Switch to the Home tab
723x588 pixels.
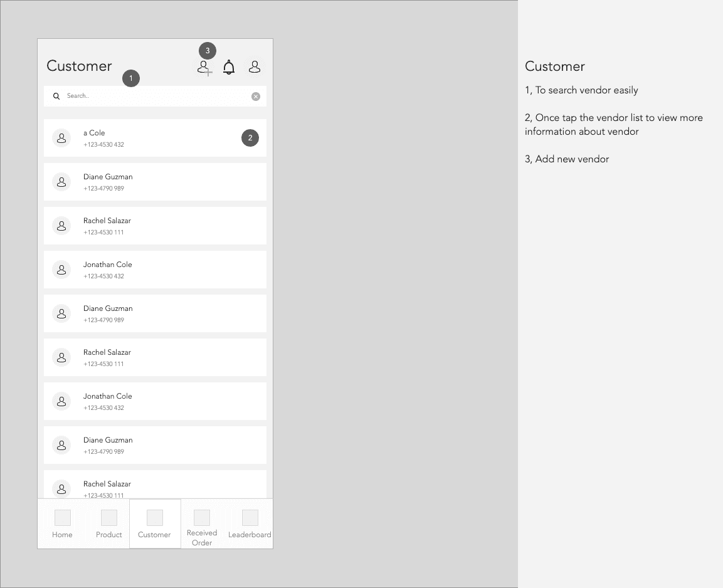pyautogui.click(x=62, y=525)
